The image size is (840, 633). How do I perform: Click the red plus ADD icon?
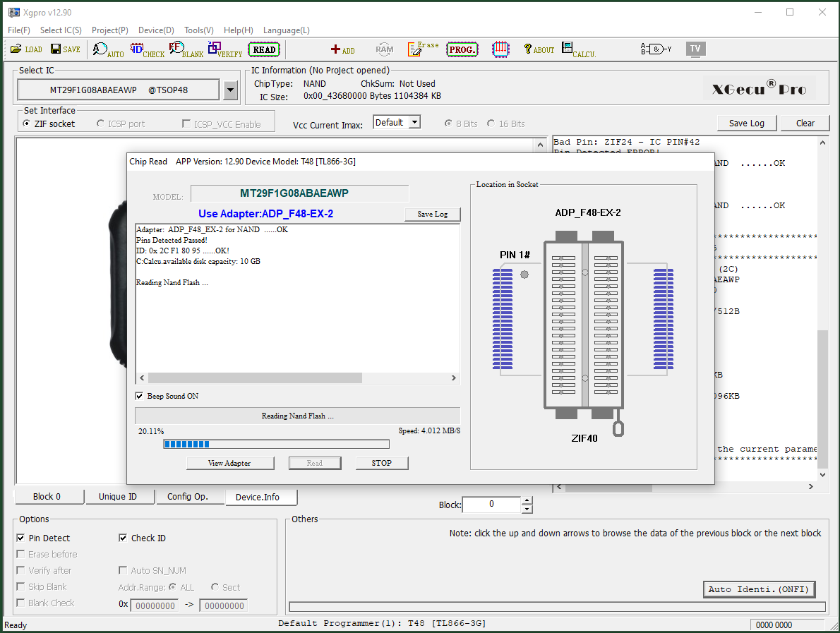coord(342,50)
